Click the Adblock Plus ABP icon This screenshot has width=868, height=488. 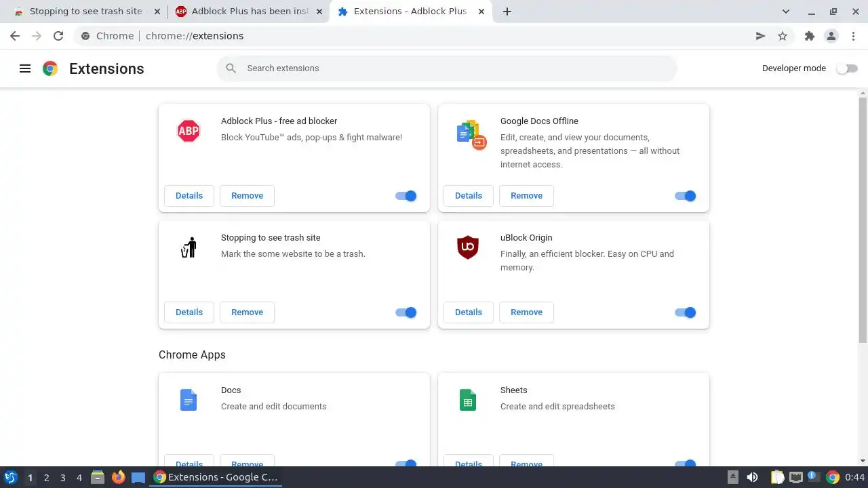(x=189, y=131)
